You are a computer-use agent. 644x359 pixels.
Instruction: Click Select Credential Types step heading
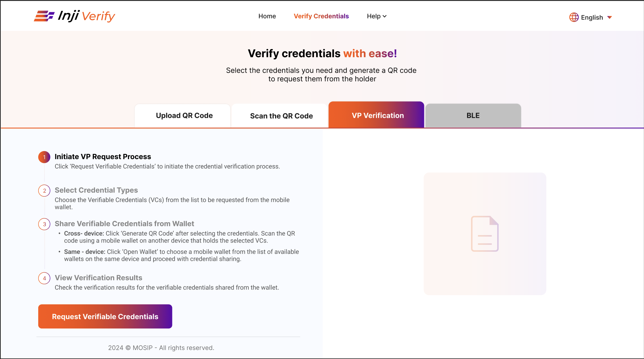96,190
